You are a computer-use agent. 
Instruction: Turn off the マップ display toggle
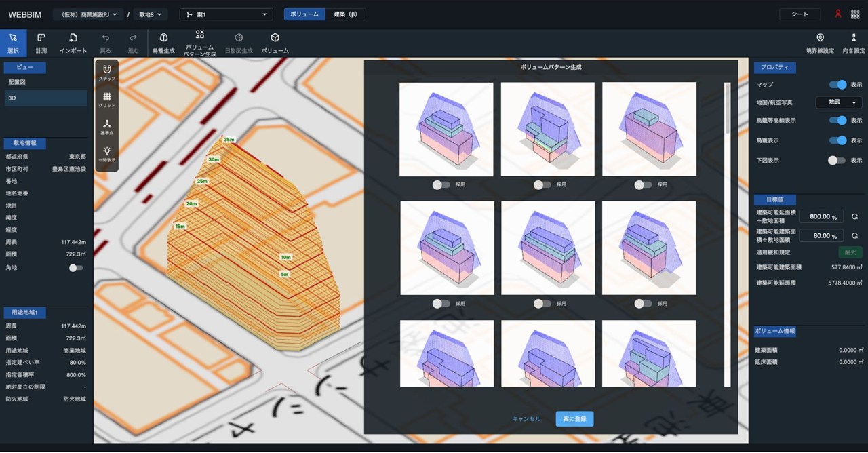click(837, 85)
